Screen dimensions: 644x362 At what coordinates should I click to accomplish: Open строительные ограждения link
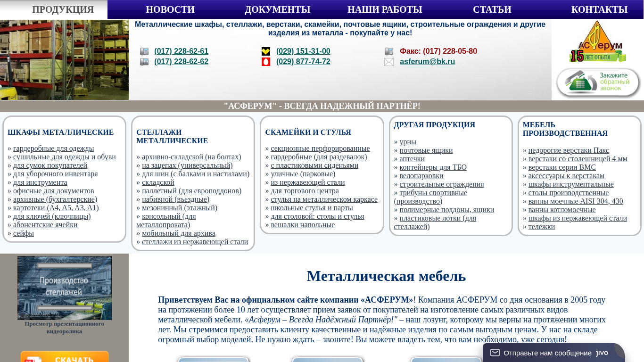tap(442, 184)
